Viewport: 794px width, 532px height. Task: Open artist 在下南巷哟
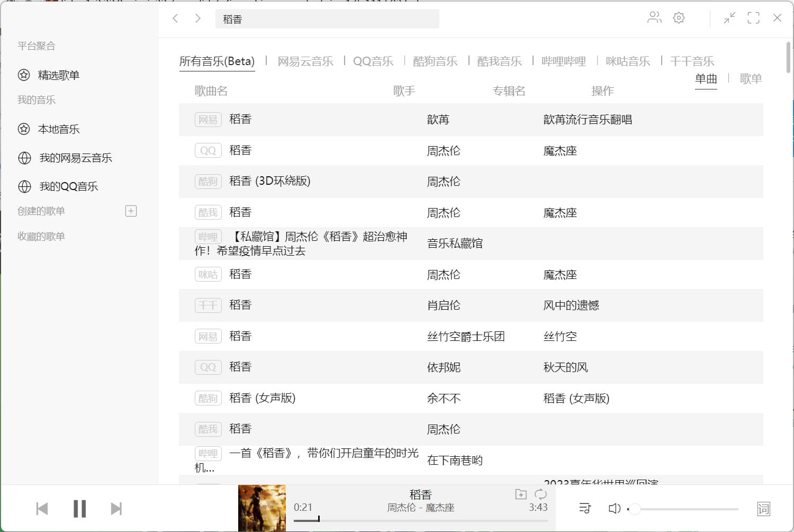pyautogui.click(x=455, y=461)
